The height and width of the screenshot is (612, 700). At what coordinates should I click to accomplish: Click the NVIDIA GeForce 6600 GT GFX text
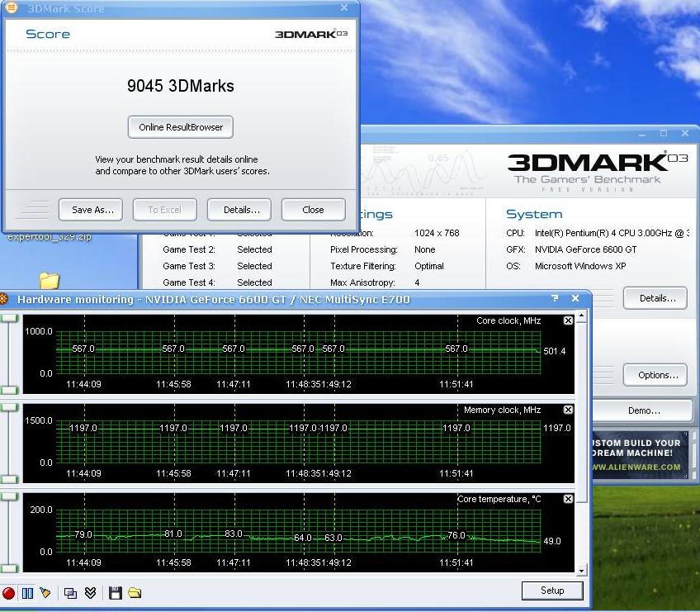tap(586, 249)
